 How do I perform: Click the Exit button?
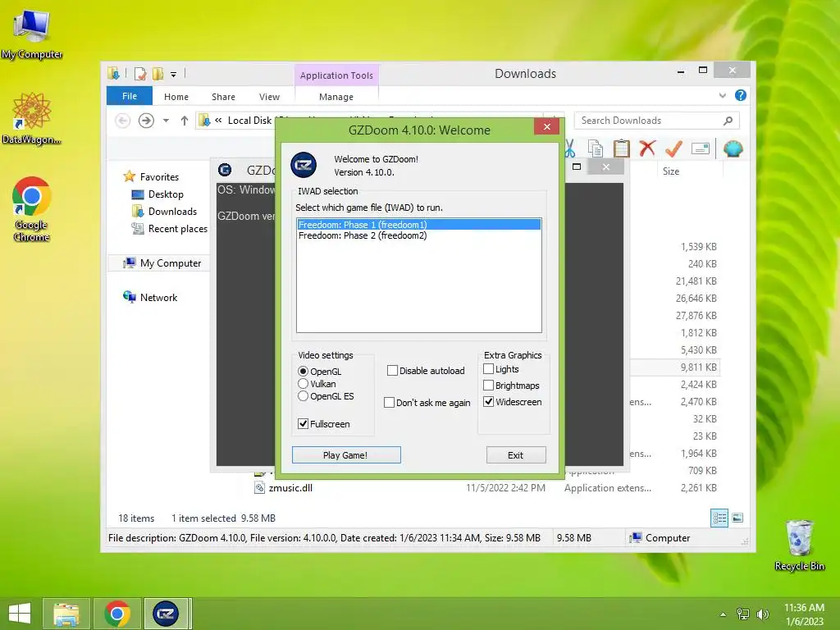click(x=515, y=454)
